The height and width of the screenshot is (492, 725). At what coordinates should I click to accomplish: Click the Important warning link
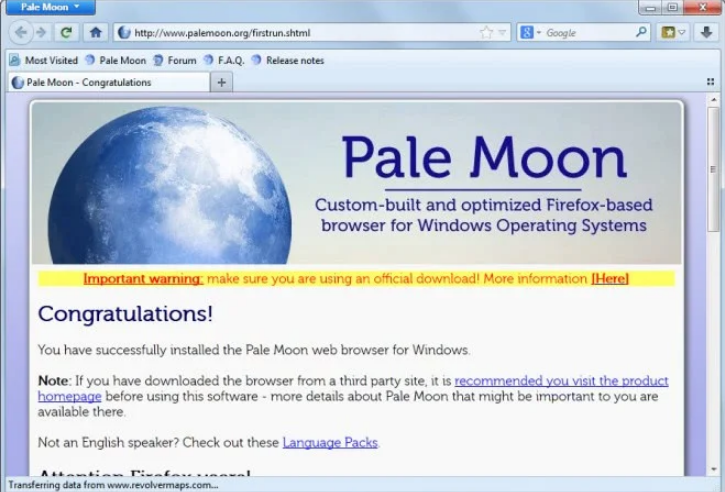(143, 279)
